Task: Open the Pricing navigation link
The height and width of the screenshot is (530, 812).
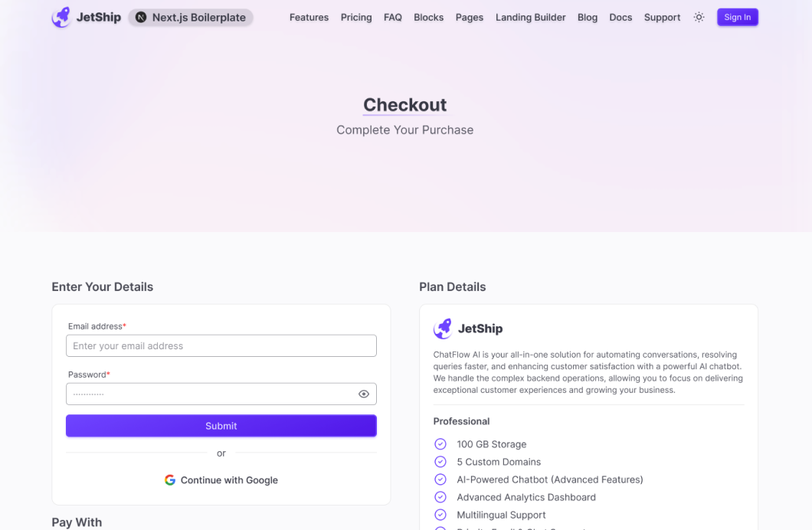Action: (x=356, y=17)
